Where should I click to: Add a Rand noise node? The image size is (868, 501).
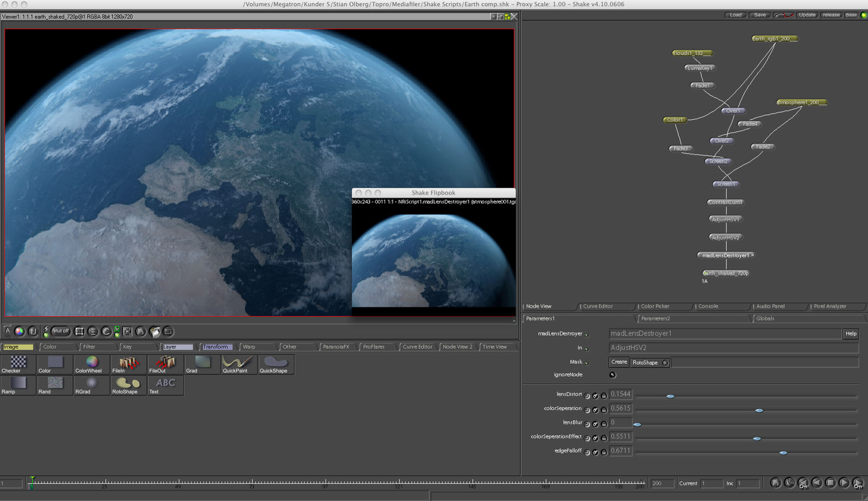[55, 385]
